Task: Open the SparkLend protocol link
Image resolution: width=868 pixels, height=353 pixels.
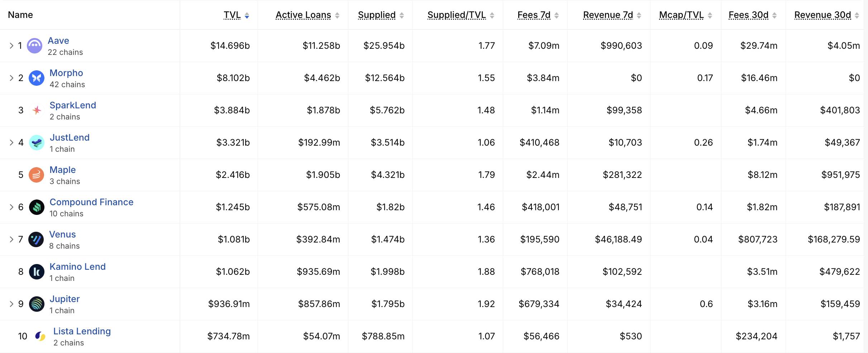Action: tap(73, 105)
